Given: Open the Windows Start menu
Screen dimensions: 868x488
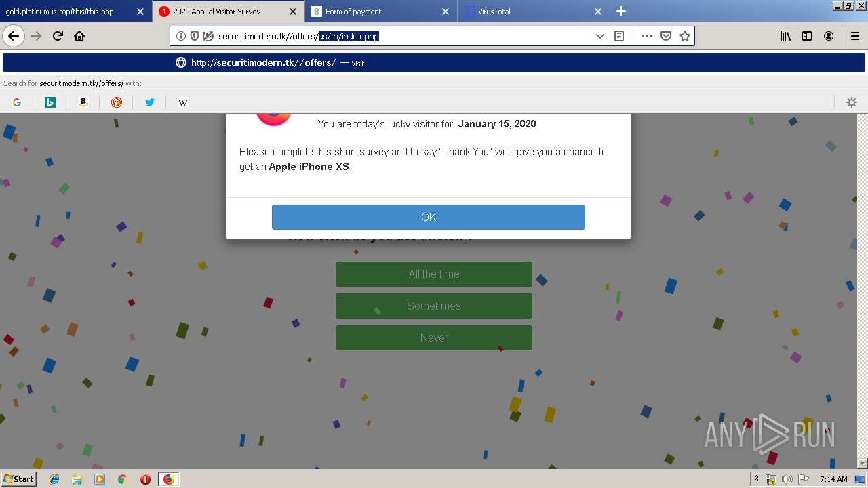Looking at the screenshot, I should tap(18, 479).
